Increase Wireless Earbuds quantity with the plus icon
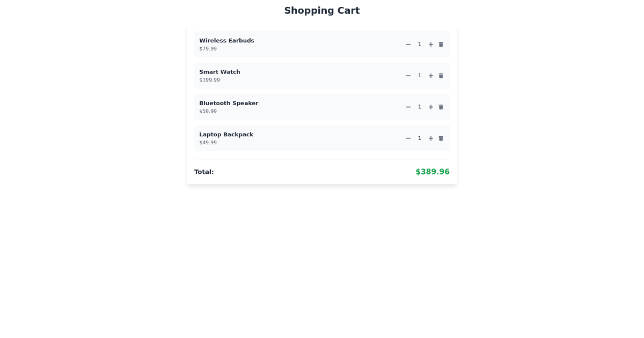This screenshot has width=644, height=338. (x=430, y=45)
